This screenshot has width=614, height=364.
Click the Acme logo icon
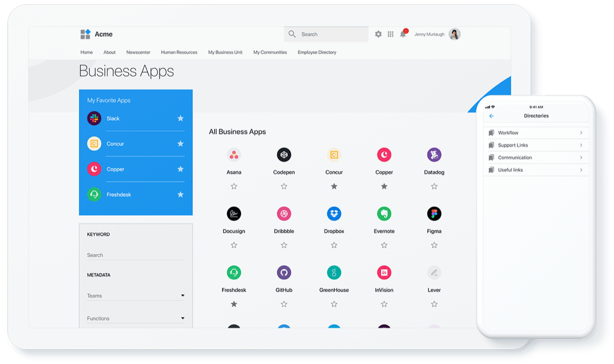pos(85,34)
